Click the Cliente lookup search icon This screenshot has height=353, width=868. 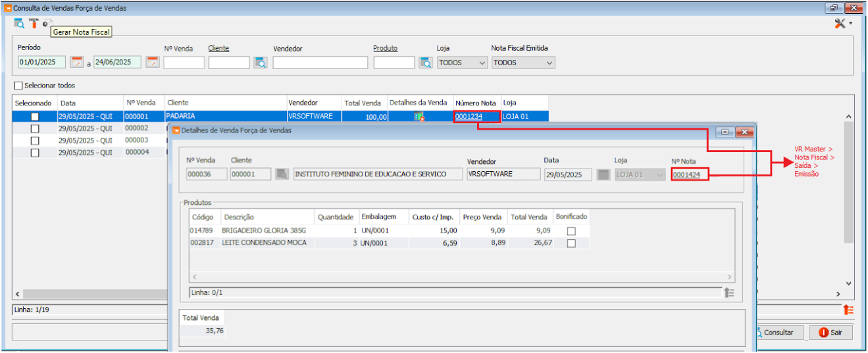(x=261, y=63)
